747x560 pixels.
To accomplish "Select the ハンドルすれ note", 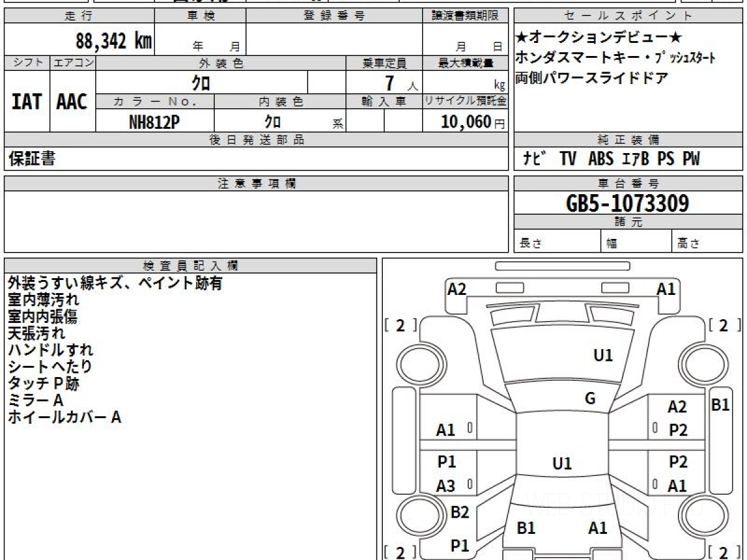I will coord(50,350).
